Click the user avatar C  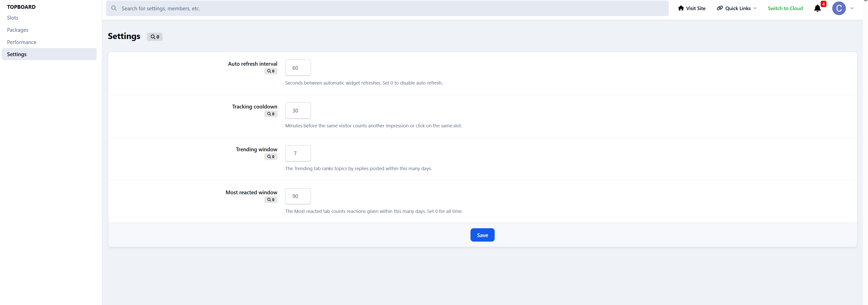pos(839,8)
